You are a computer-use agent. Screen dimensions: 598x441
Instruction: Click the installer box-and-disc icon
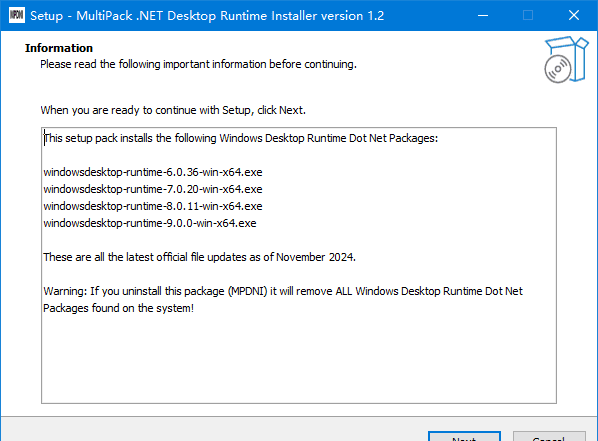point(566,60)
